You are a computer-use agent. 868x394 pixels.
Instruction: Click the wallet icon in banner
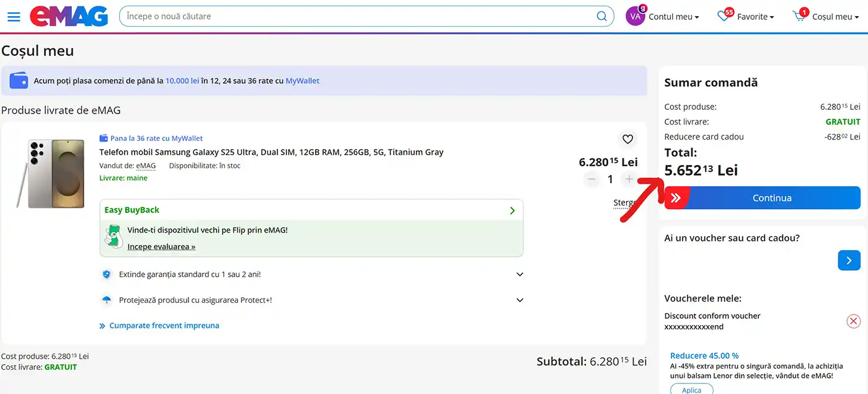click(x=19, y=81)
